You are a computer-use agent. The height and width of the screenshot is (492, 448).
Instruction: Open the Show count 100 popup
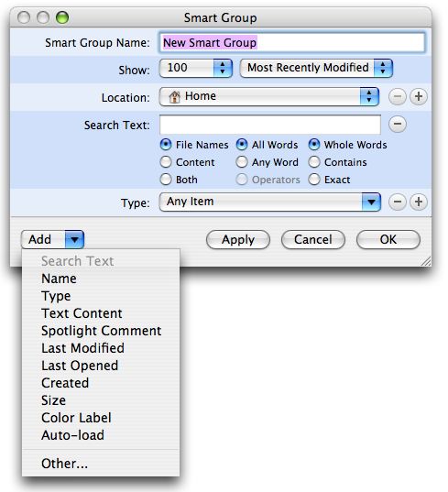point(196,68)
